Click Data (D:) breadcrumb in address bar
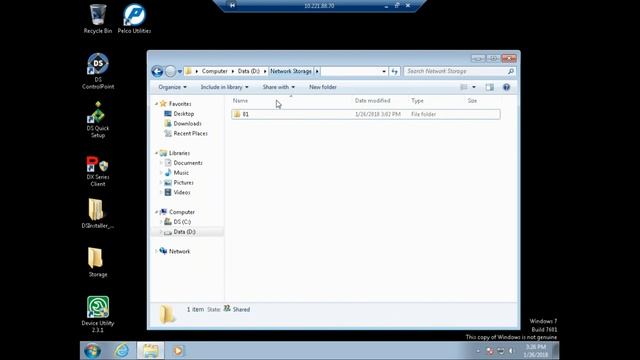The width and height of the screenshot is (640, 360). click(249, 71)
